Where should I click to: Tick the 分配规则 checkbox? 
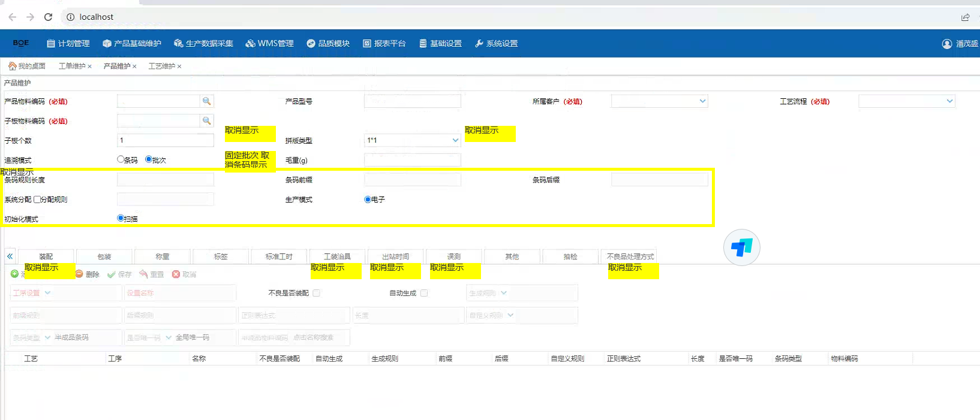[x=37, y=200]
